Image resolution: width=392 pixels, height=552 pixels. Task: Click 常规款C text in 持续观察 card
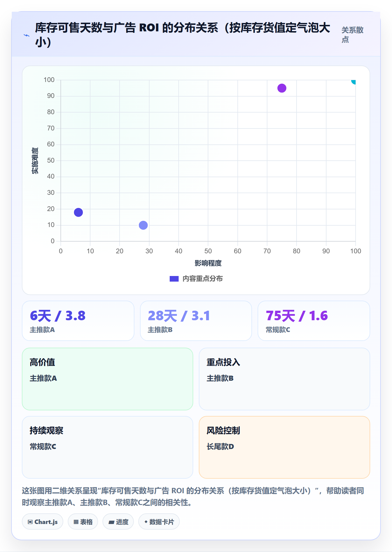tap(43, 446)
